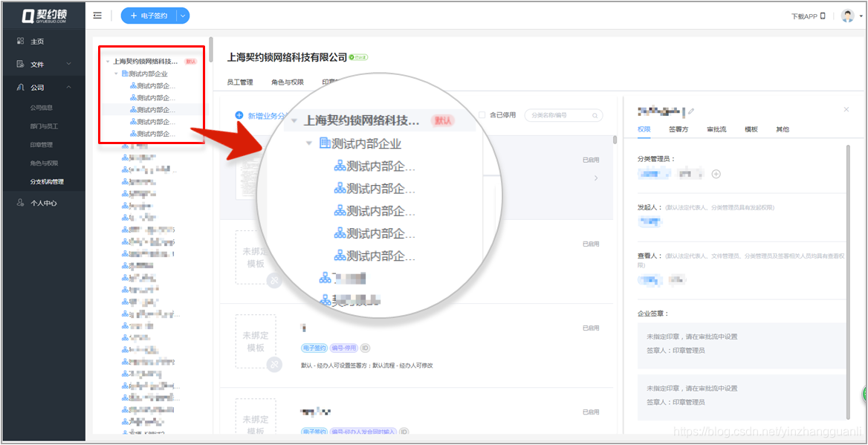Viewport: 868px width, 445px height.
Task: Toggle the hamburger sidebar collapse icon
Action: coord(97,16)
